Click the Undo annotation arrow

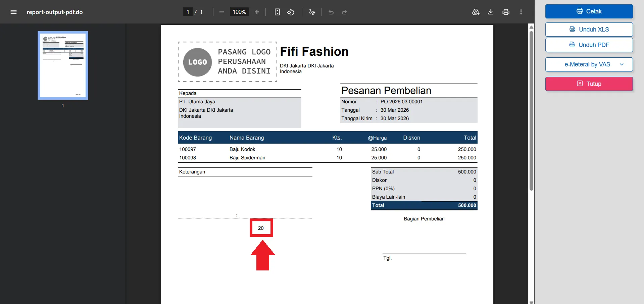331,12
